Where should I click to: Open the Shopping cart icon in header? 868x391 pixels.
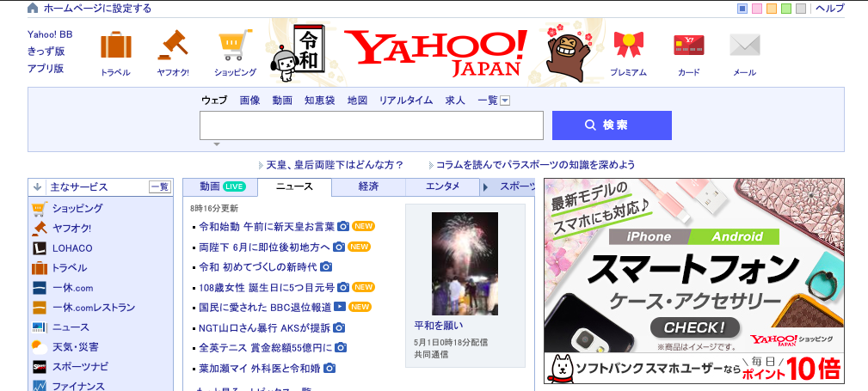click(x=235, y=45)
